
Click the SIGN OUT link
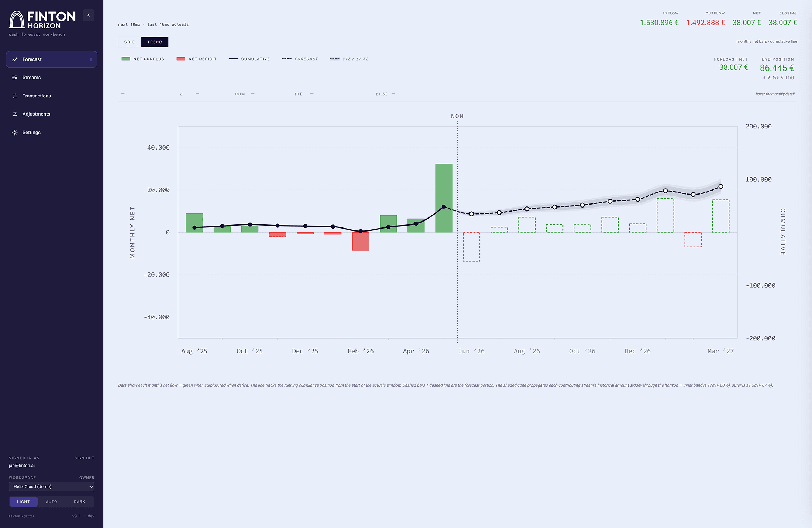pos(84,458)
